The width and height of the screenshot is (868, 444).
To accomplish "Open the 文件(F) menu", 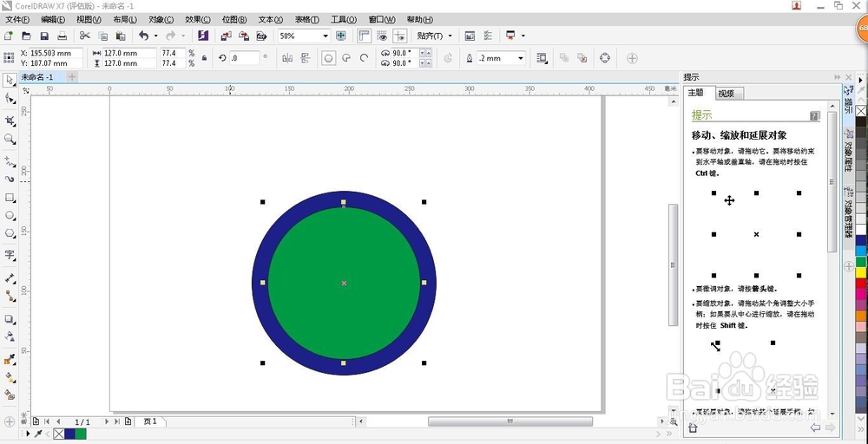I will 17,19.
